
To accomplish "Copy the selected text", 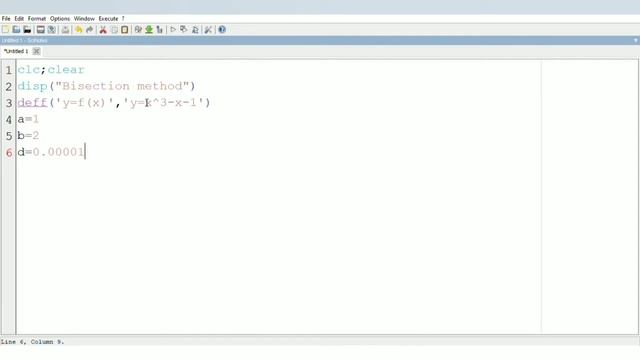I will pyautogui.click(x=114, y=30).
